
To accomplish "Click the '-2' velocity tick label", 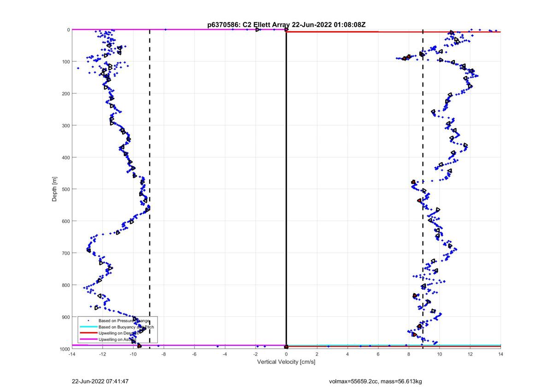I will tap(255, 354).
